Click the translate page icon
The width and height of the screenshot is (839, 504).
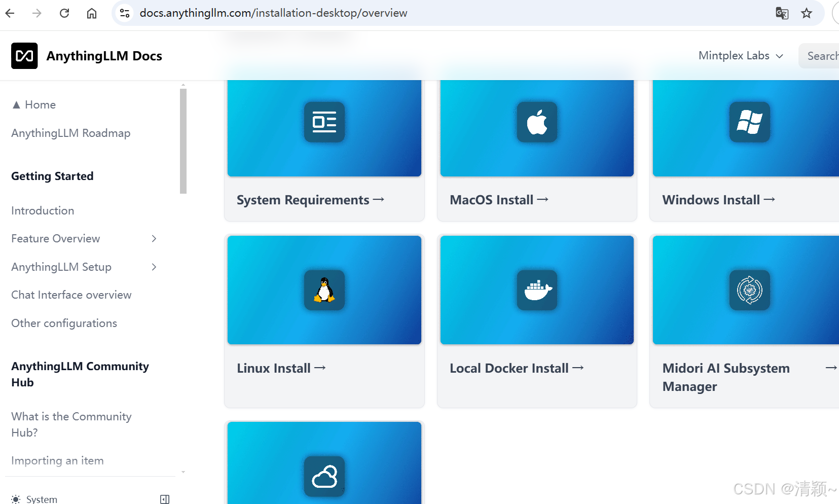tap(782, 13)
